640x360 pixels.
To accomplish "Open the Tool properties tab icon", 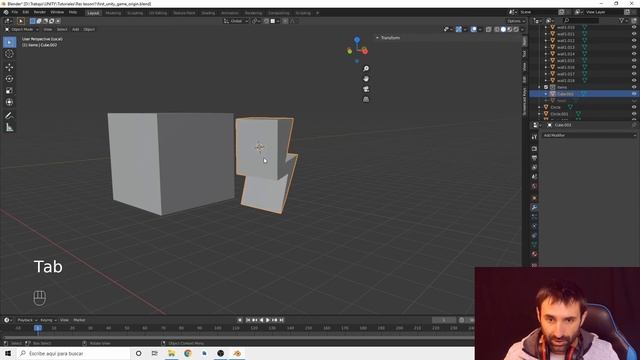I will [534, 137].
